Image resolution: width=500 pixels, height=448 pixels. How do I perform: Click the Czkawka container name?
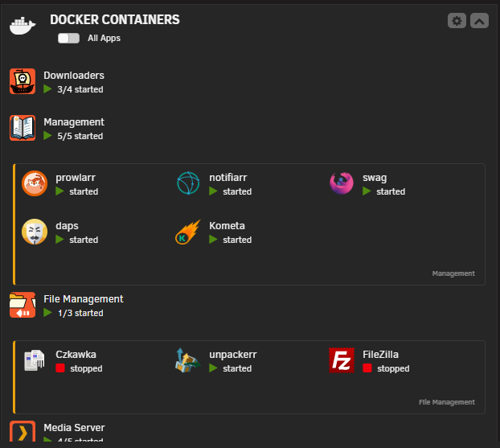point(76,355)
